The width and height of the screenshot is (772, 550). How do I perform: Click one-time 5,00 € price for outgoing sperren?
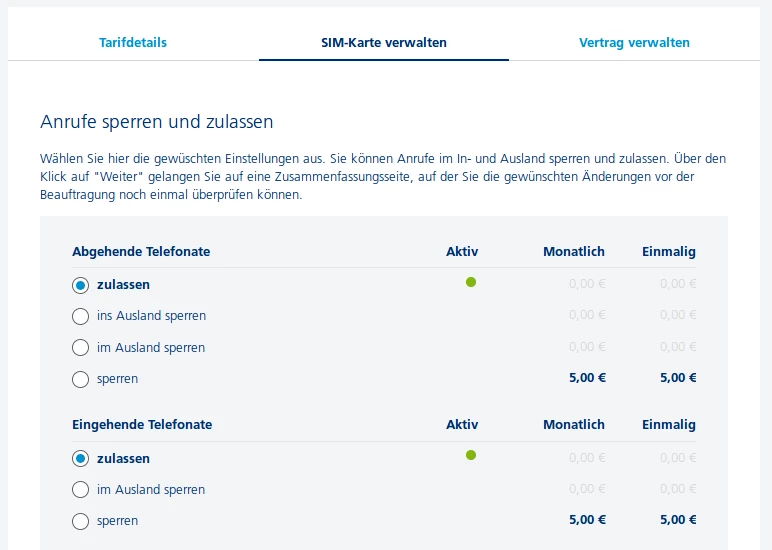pos(678,378)
